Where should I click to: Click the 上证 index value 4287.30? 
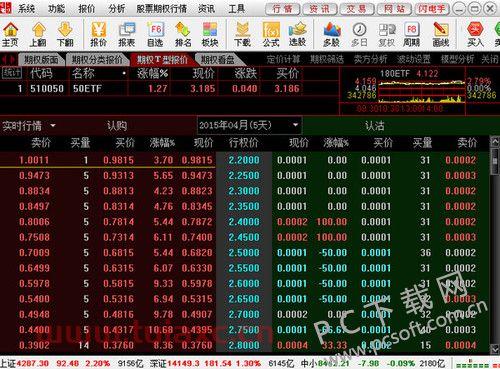[32, 363]
